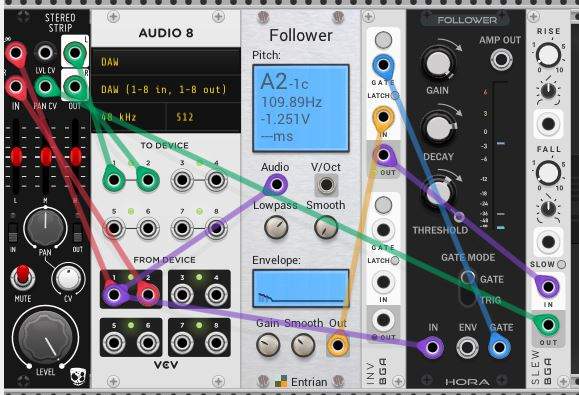Click the PAN CV input jack
This screenshot has height=395, width=579.
[45, 86]
